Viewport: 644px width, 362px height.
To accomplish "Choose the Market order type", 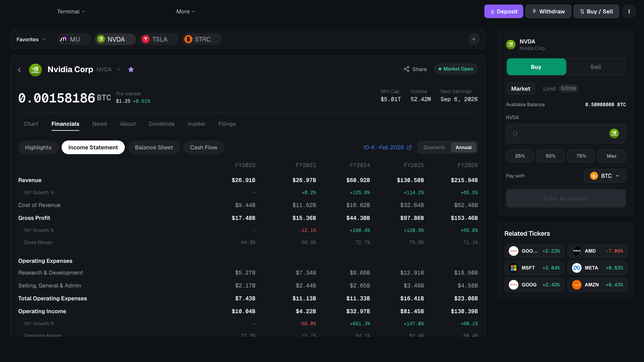I will point(521,88).
